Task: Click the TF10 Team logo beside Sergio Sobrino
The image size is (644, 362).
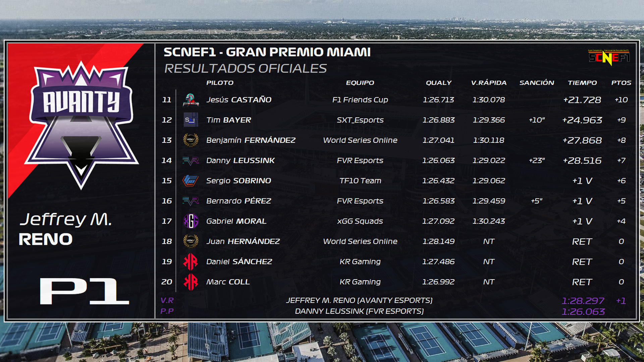Action: click(x=191, y=181)
